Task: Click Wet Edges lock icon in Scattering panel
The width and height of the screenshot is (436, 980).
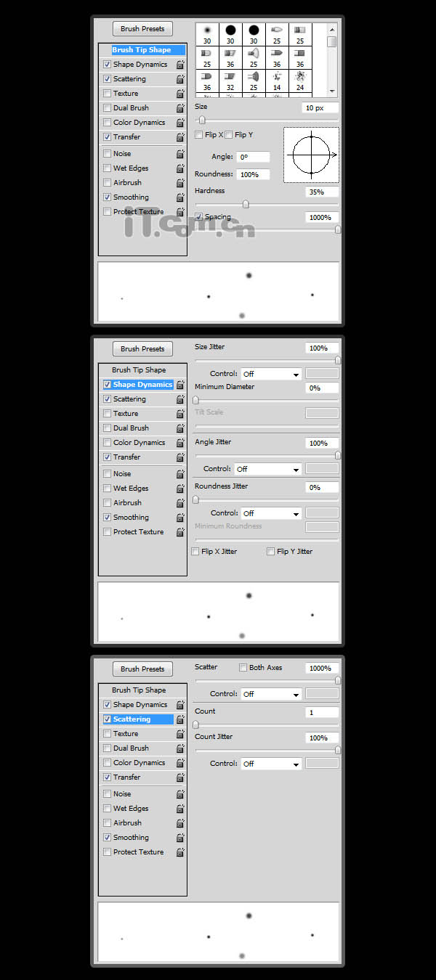Action: point(179,809)
